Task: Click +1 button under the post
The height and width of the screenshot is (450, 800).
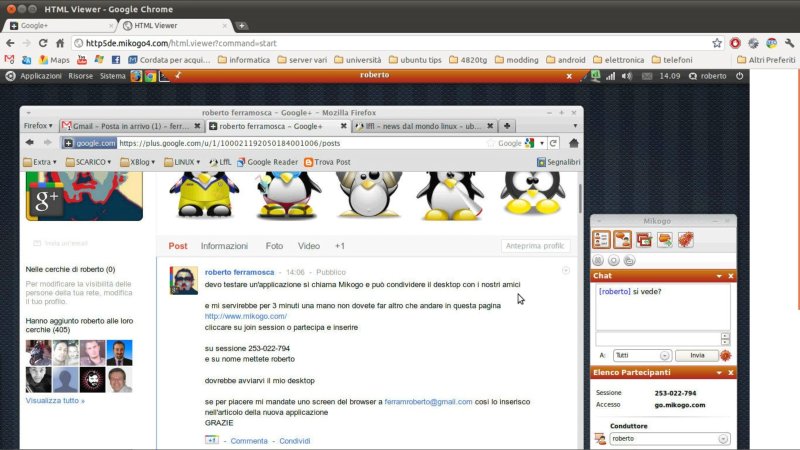Action: [x=211, y=440]
